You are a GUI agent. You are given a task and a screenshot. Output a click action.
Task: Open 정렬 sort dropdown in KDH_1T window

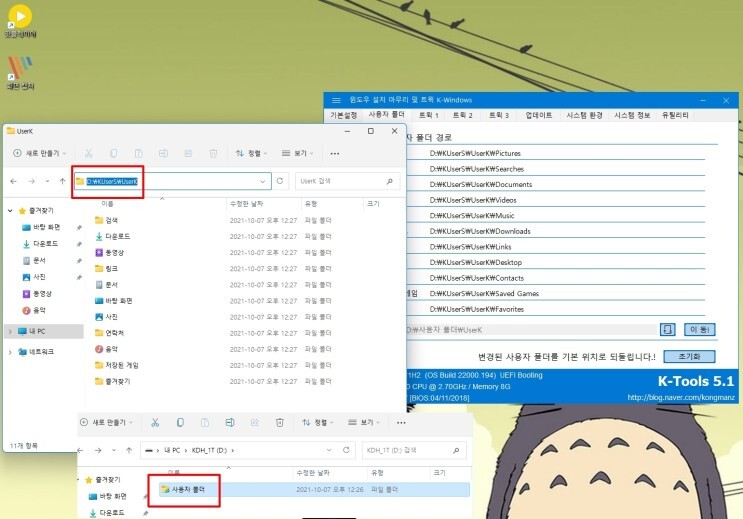coord(318,422)
